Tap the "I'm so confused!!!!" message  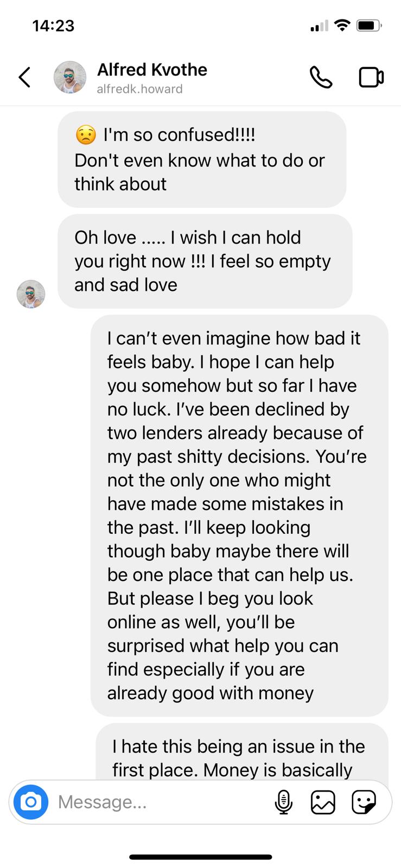tap(202, 159)
